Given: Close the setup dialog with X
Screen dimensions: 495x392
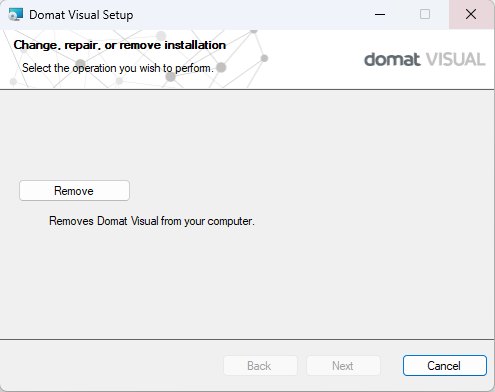Looking at the screenshot, I should pyautogui.click(x=471, y=14).
